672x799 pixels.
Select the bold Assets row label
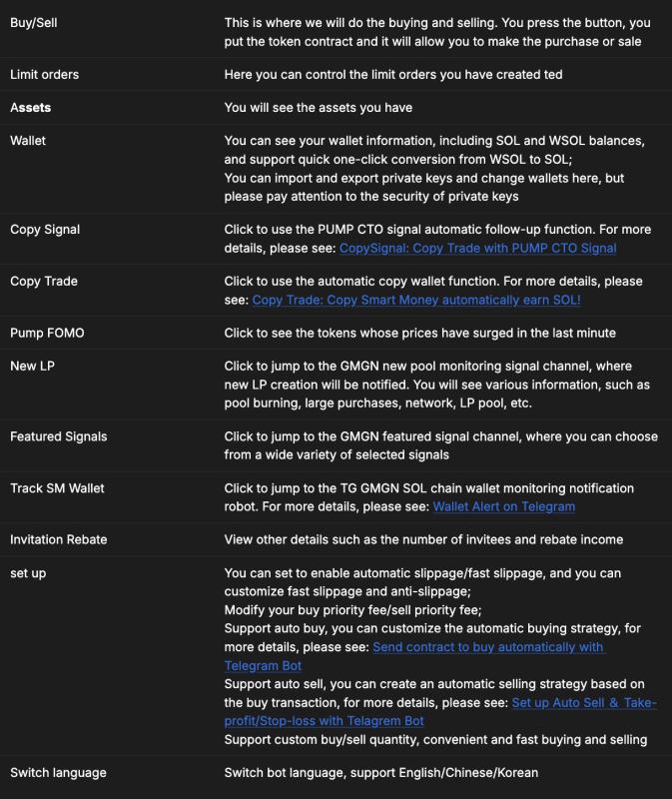pos(30,108)
